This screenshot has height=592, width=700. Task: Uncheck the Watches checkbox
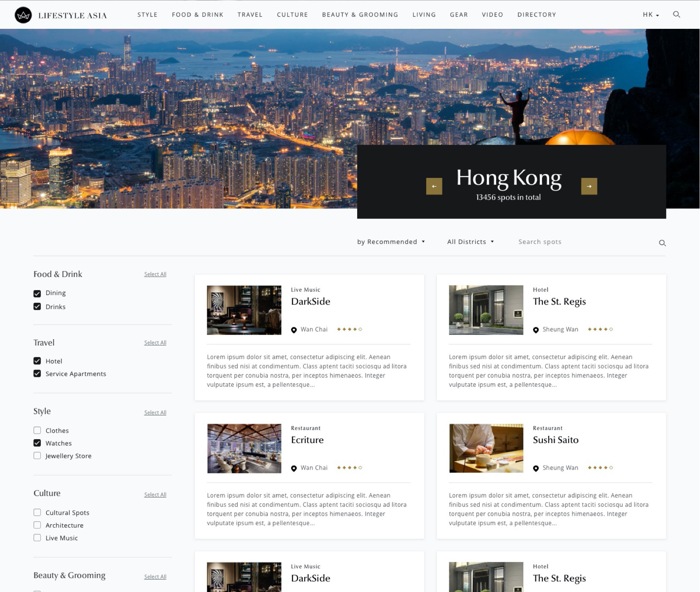pyautogui.click(x=37, y=443)
